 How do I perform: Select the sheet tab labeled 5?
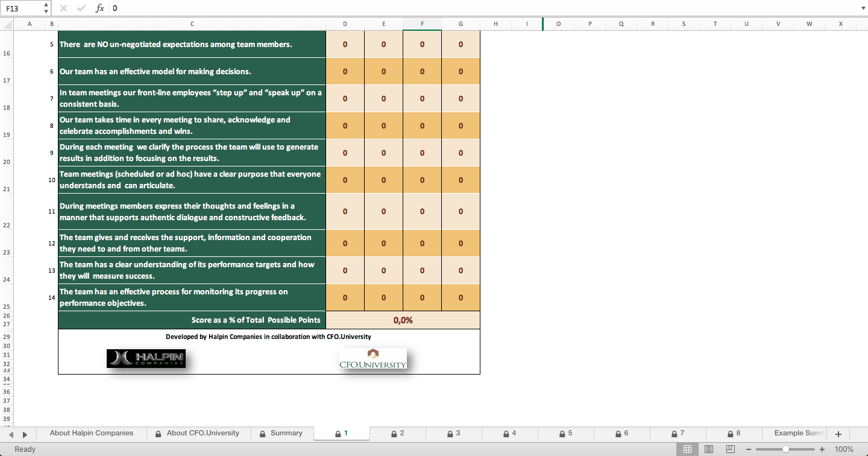click(565, 433)
